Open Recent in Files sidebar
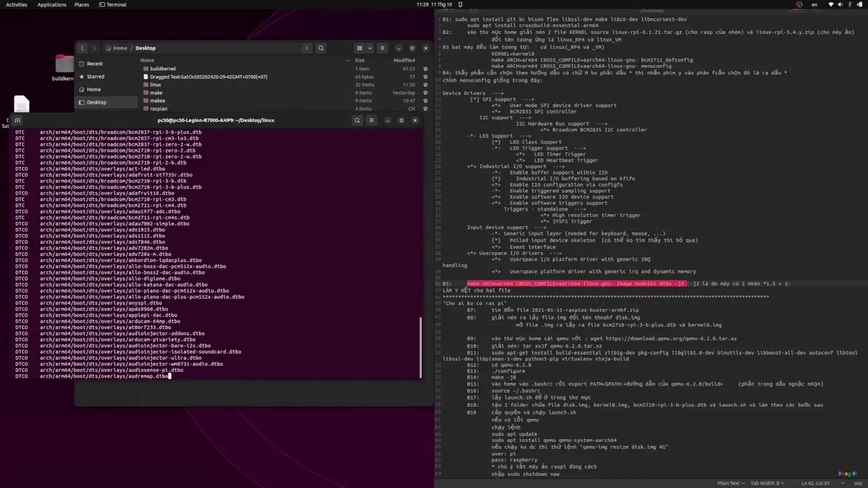Screen dimensions: 868x488 tap(106, 64)
